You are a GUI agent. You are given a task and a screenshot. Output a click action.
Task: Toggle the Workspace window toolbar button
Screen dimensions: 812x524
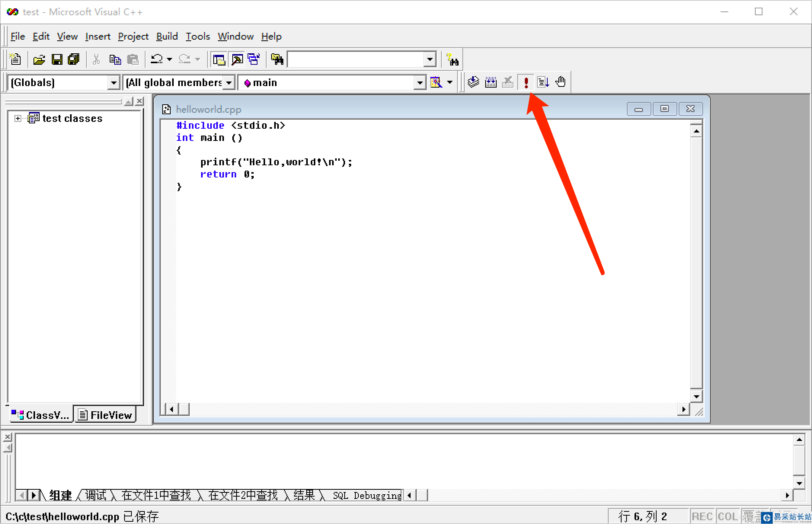click(x=219, y=60)
